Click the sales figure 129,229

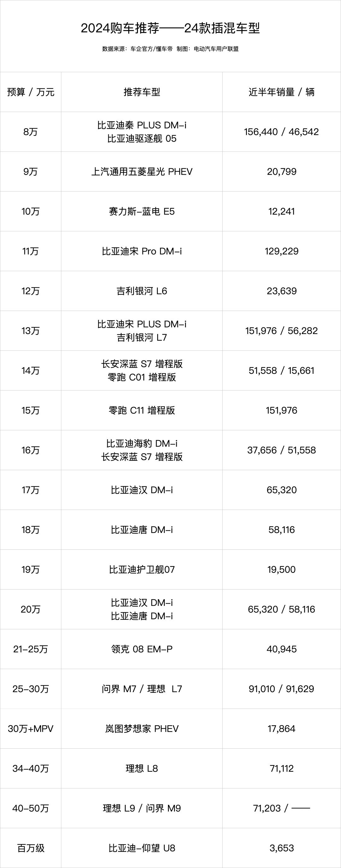(x=282, y=251)
